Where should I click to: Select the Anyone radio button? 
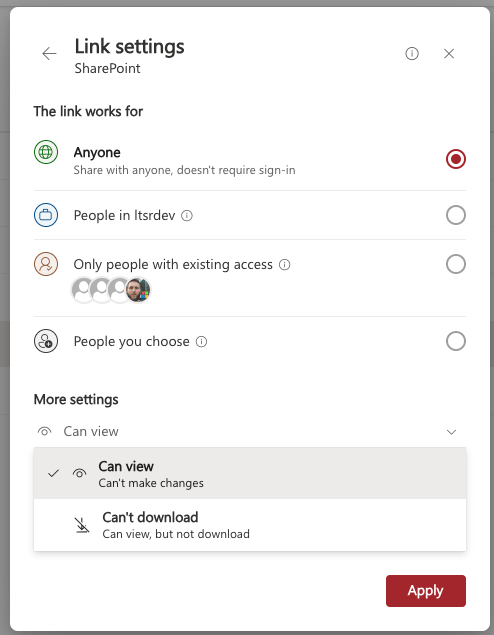click(456, 159)
